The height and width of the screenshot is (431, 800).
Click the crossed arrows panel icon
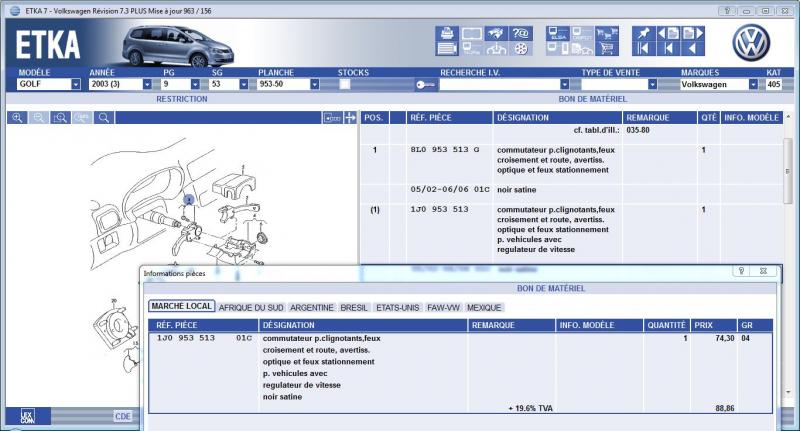[x=350, y=118]
